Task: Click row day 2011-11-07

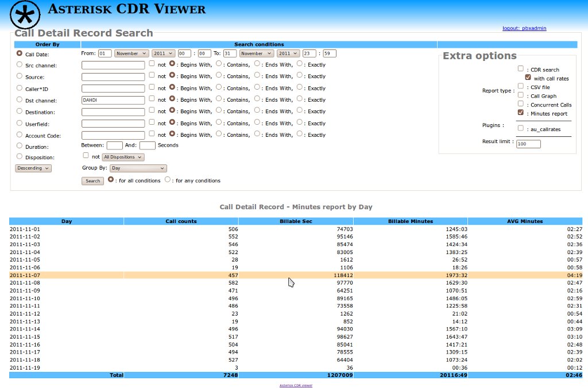Action: 25,275
